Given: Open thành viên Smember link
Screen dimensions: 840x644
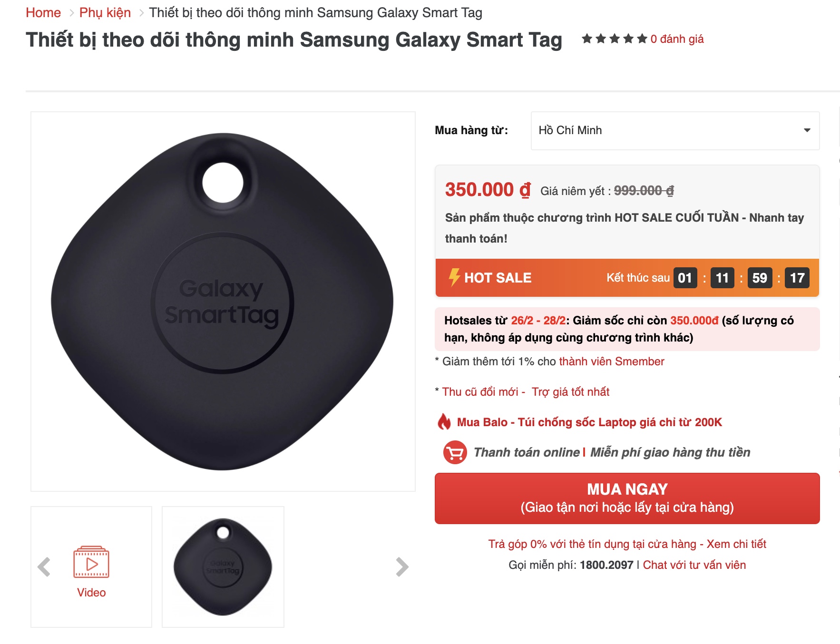Looking at the screenshot, I should click(611, 361).
